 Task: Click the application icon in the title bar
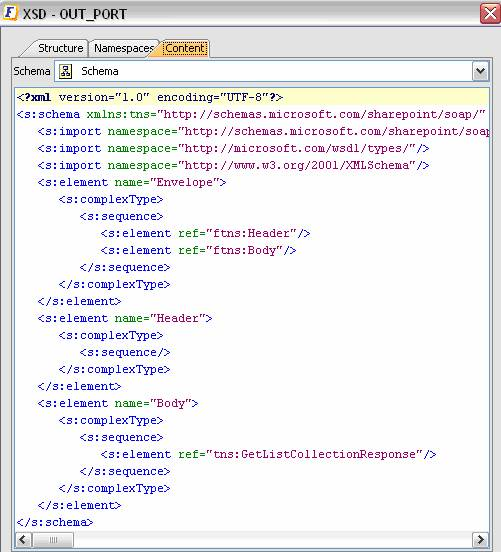(10, 13)
